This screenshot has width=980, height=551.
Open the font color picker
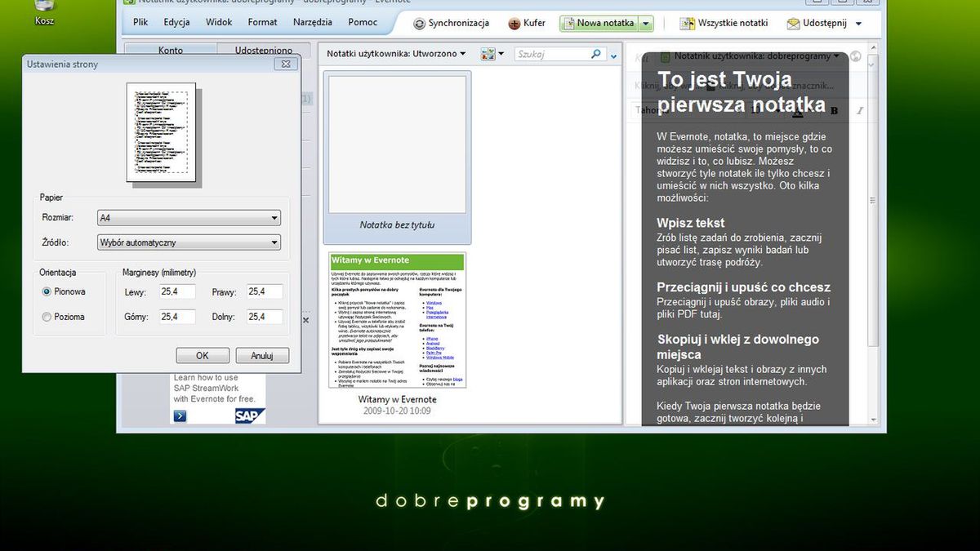click(x=798, y=111)
